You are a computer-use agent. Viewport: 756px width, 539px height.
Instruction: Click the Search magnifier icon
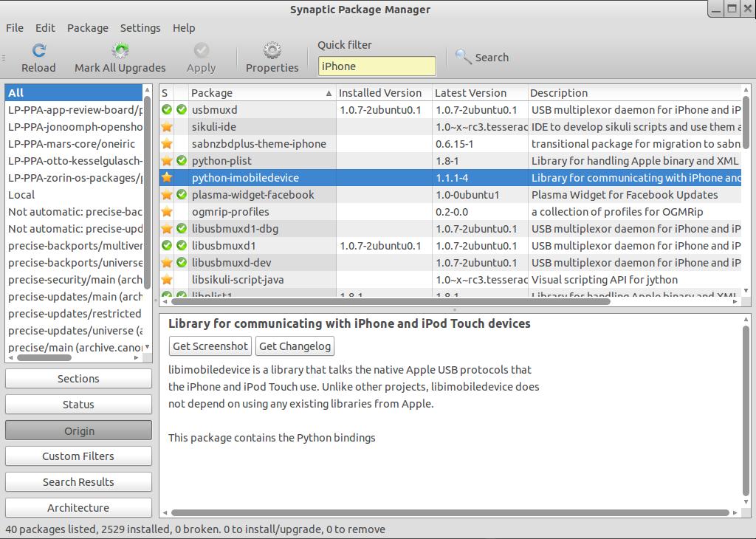[464, 57]
